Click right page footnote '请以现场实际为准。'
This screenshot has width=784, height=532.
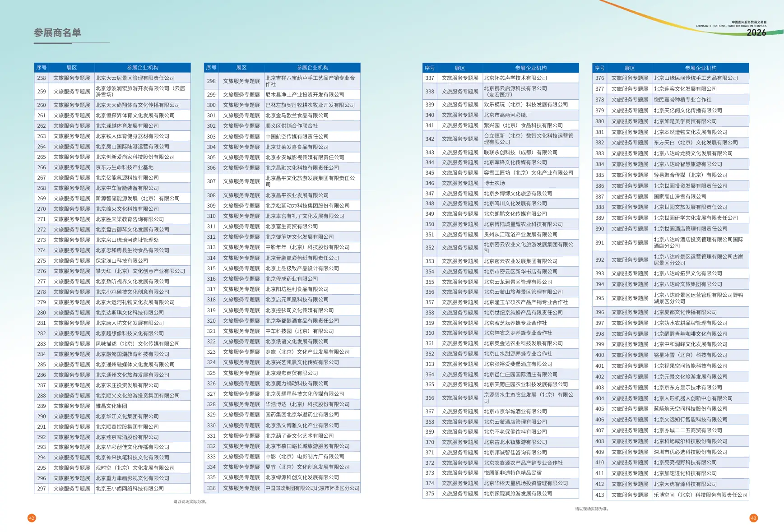(x=592, y=509)
